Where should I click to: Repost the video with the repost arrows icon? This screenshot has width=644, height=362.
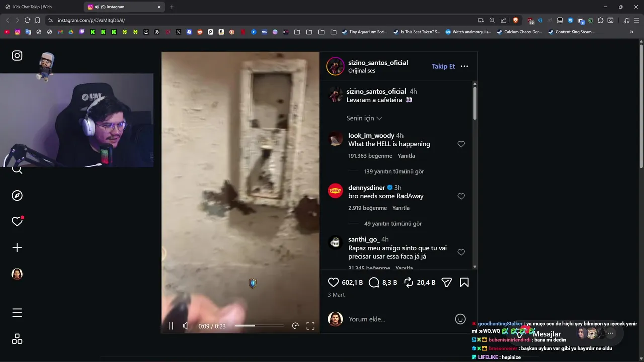coord(409,283)
